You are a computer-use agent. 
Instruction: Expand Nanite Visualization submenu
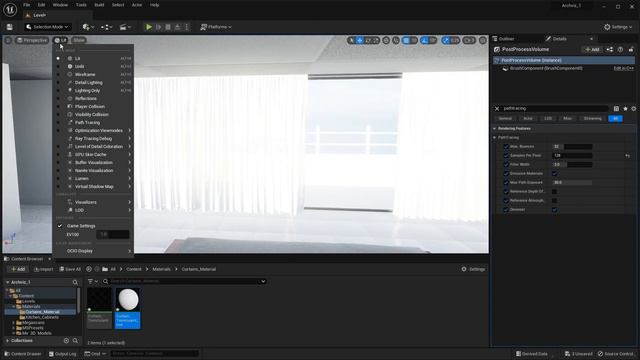93,171
